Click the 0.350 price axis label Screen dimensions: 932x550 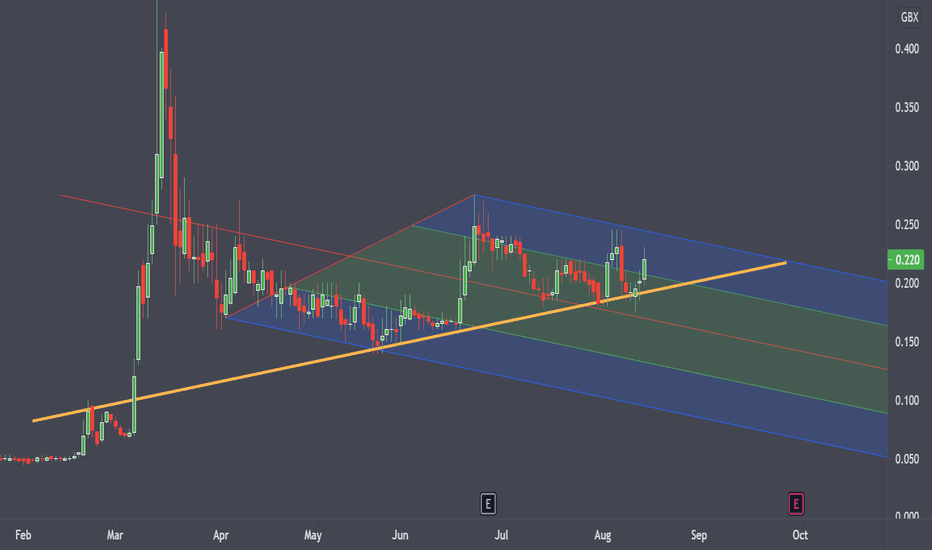[x=907, y=108]
